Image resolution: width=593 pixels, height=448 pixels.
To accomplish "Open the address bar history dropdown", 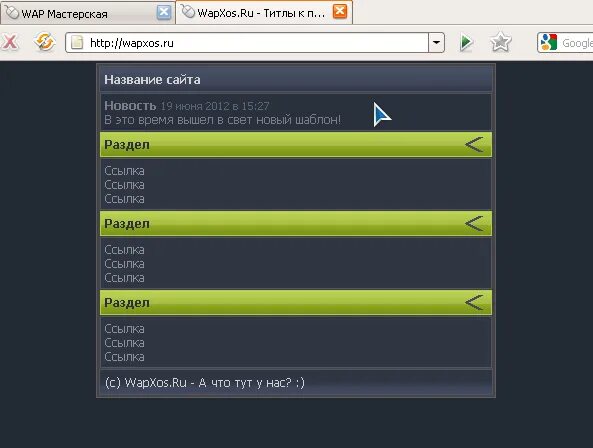I will (x=436, y=42).
